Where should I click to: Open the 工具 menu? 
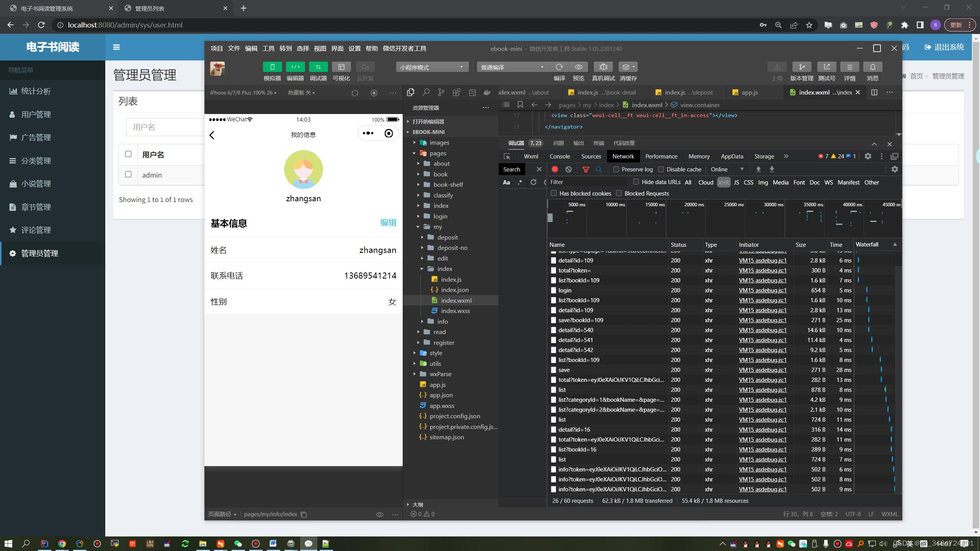[268, 49]
